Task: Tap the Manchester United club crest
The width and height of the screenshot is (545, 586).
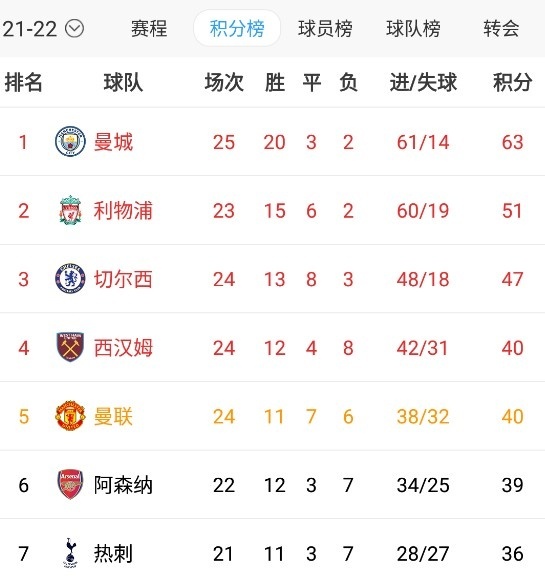Action: point(70,416)
